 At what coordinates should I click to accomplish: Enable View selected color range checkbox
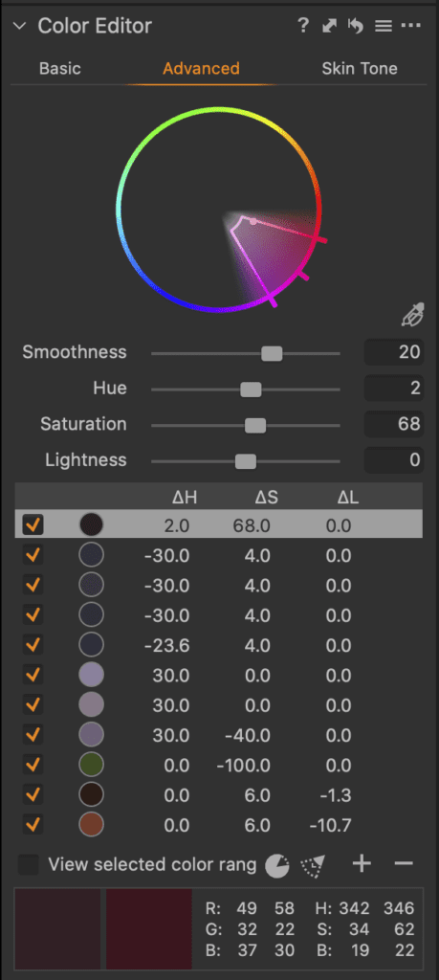pyautogui.click(x=28, y=865)
